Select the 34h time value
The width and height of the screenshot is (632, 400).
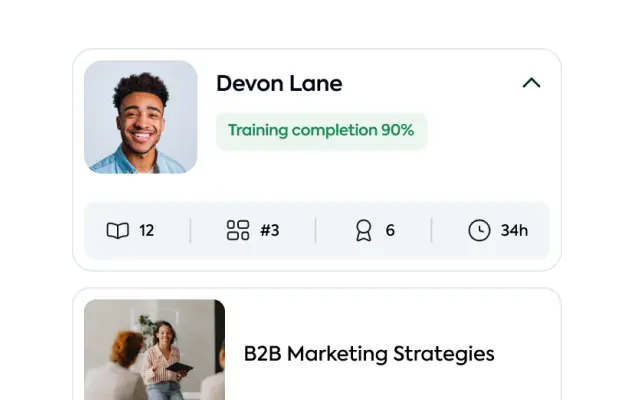pos(514,231)
